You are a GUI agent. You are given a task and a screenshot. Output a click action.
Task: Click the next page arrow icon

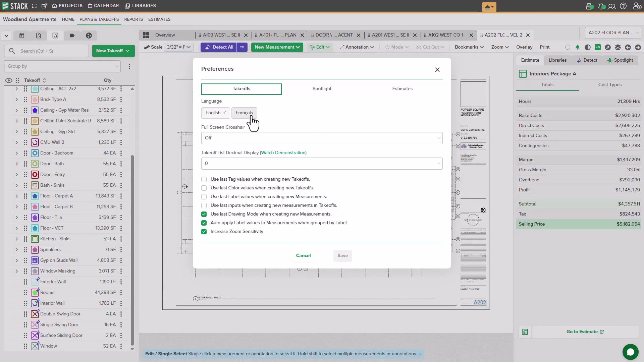tap(638, 47)
